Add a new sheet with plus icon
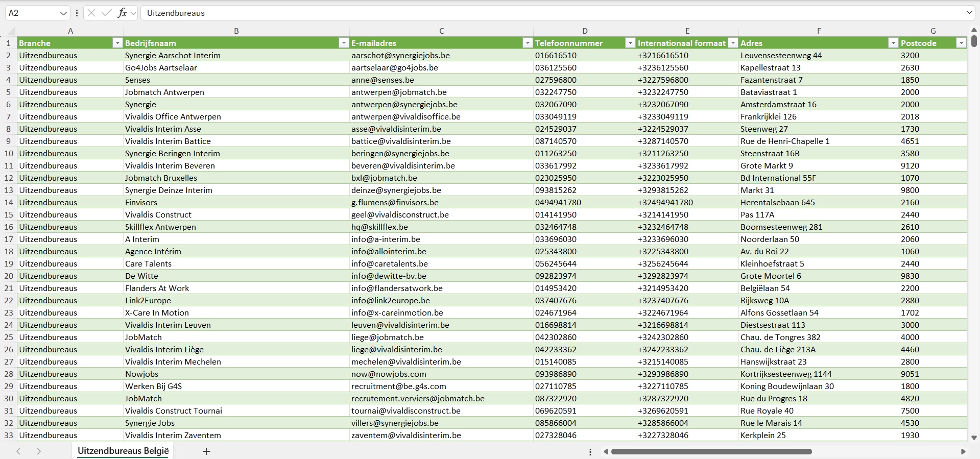 point(206,451)
